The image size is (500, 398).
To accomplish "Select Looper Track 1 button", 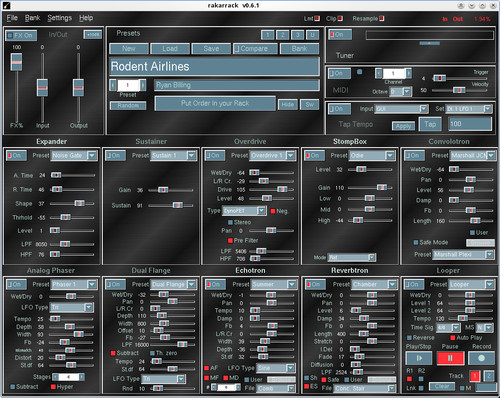I will tap(474, 376).
